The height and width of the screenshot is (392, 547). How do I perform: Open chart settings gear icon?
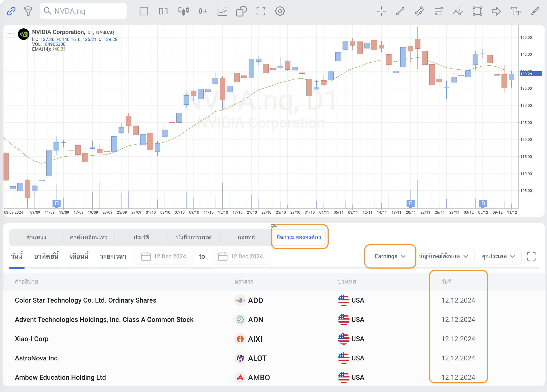coord(280,11)
